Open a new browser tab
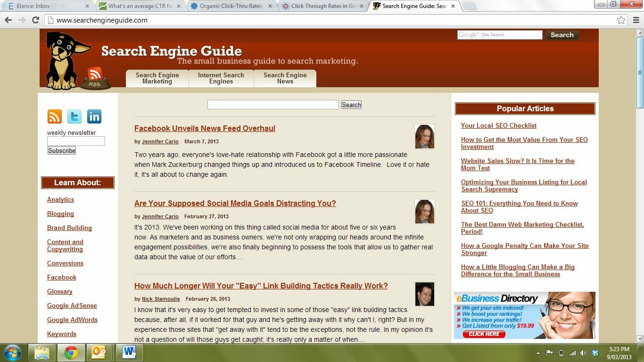This screenshot has width=644, height=362. point(469,6)
